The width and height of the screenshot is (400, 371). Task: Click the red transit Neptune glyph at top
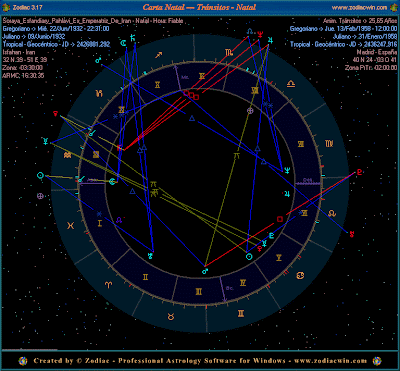[260, 34]
